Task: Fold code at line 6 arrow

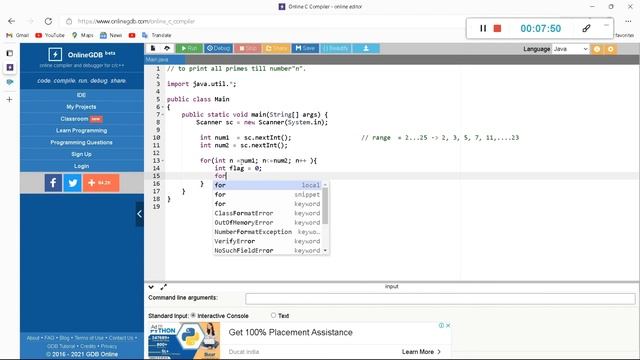Action: tap(162, 107)
